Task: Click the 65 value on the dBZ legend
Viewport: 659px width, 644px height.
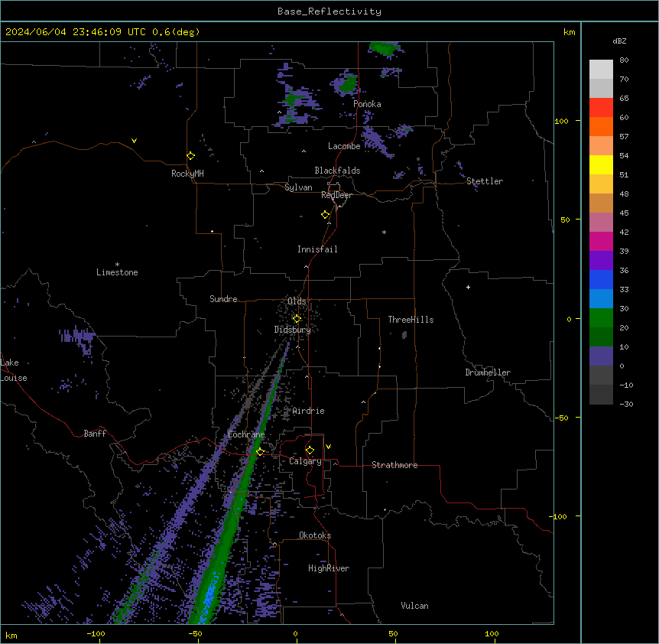Action: (624, 98)
